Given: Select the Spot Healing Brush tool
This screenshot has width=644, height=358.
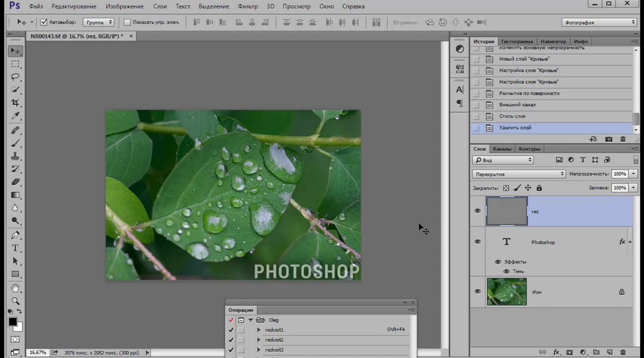Looking at the screenshot, I should [15, 130].
